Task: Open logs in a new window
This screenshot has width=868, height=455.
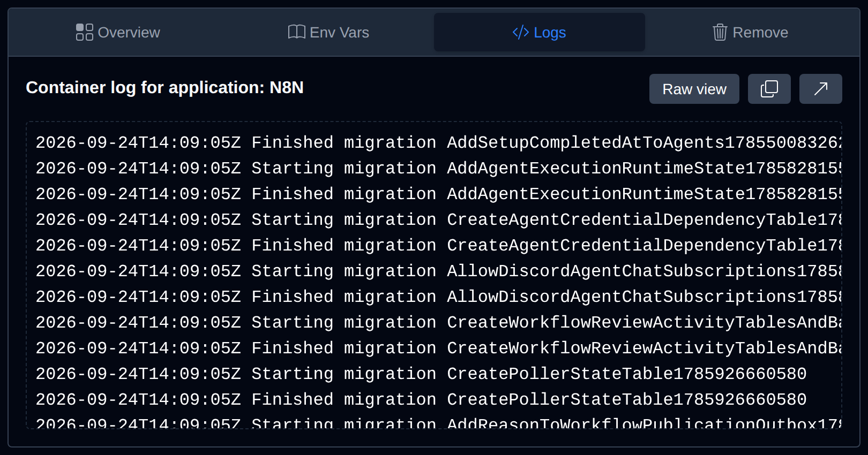Action: pos(821,89)
